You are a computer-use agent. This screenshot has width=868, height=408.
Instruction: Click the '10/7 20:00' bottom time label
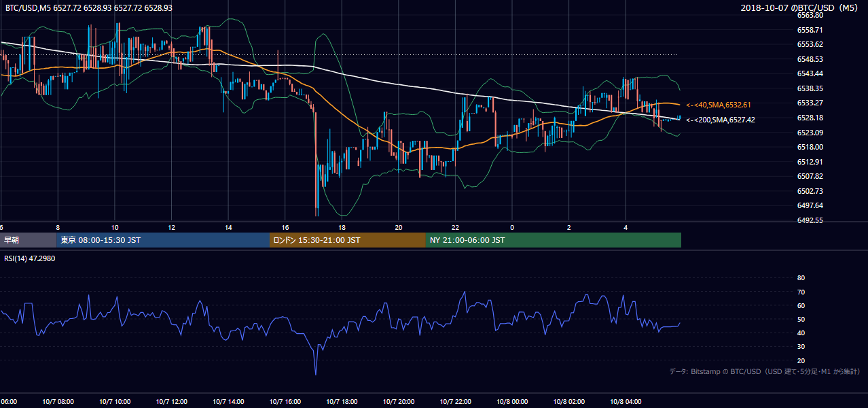point(399,402)
